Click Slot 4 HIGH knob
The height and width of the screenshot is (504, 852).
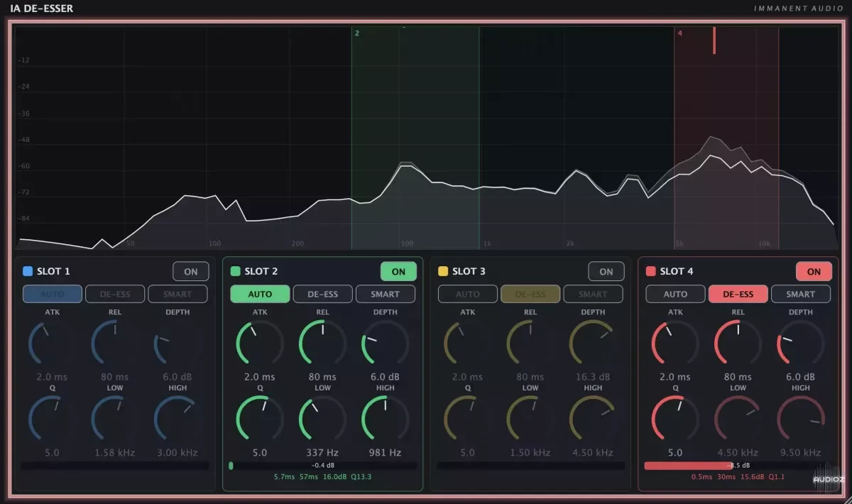801,420
